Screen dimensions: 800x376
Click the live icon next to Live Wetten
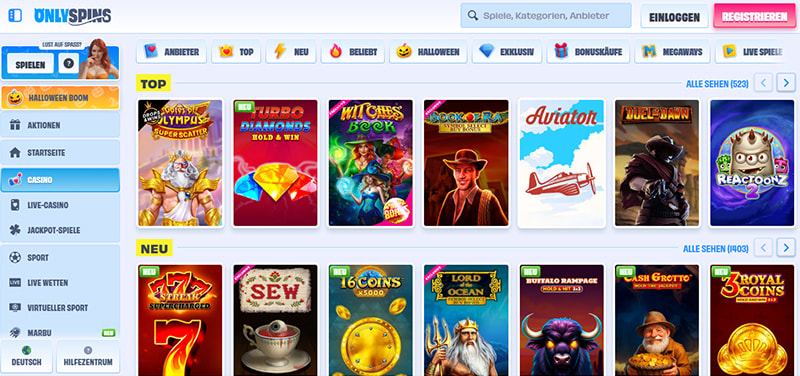15,283
